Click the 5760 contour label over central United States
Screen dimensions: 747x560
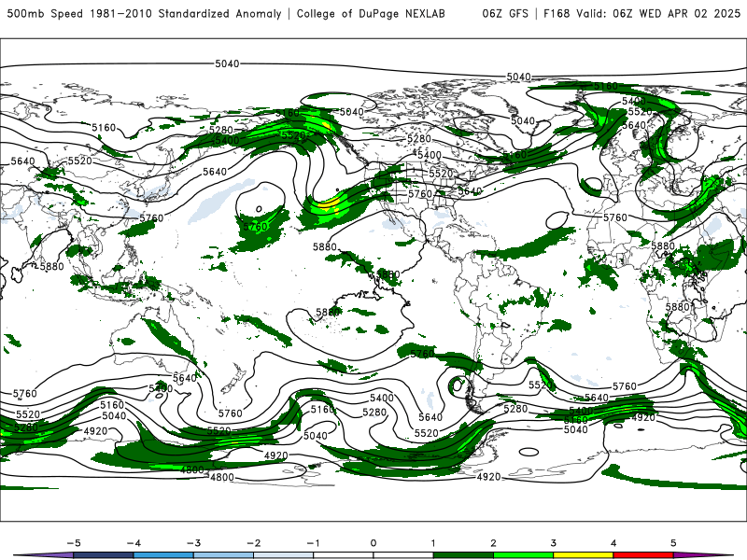419,194
